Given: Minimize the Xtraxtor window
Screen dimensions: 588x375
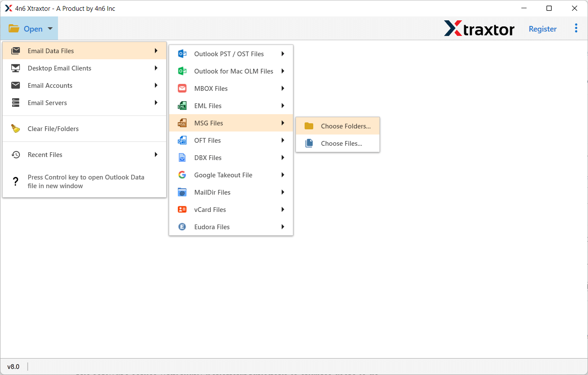Looking at the screenshot, I should 523,8.
